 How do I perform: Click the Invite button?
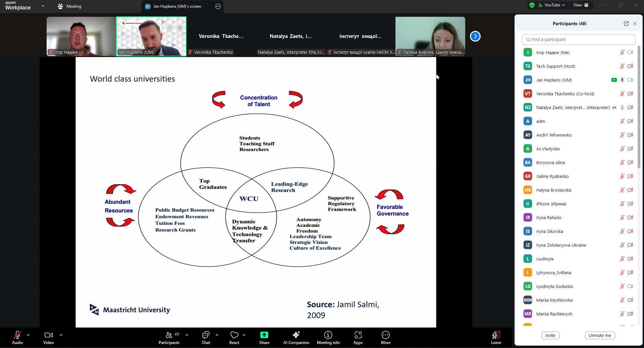(x=550, y=335)
